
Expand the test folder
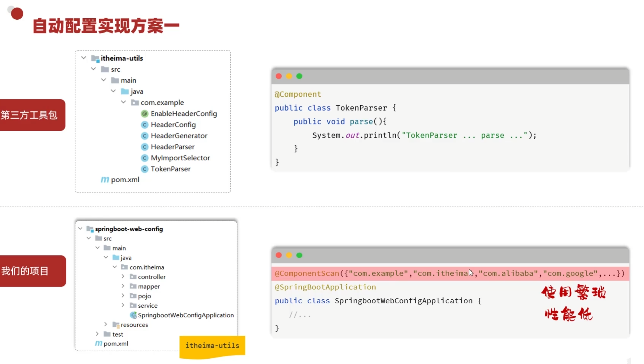97,334
